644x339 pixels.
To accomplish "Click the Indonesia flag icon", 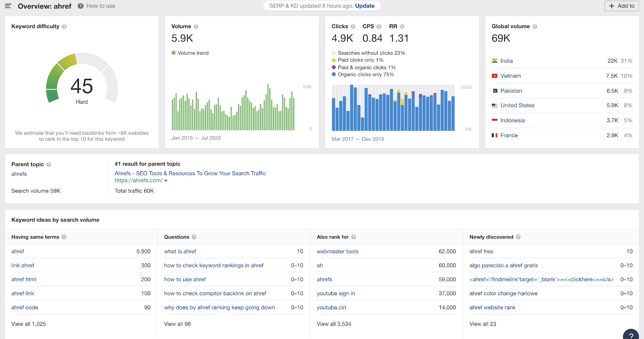I will [x=495, y=120].
